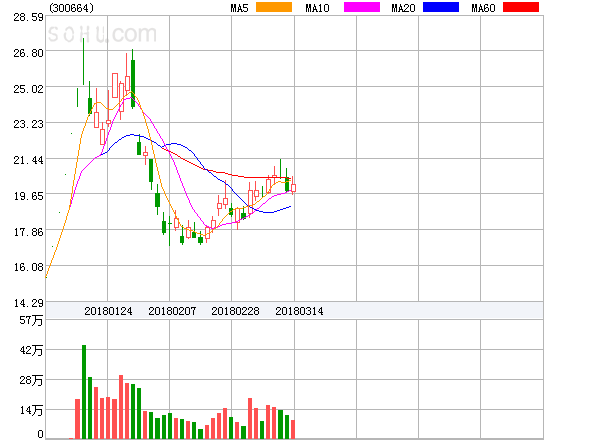Click the 25.02 price axis label
This screenshot has height=440, width=600.
pyautogui.click(x=28, y=89)
